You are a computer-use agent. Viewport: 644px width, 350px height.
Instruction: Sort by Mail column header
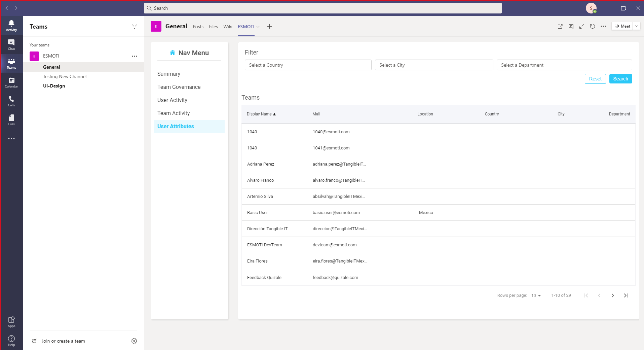coord(316,114)
